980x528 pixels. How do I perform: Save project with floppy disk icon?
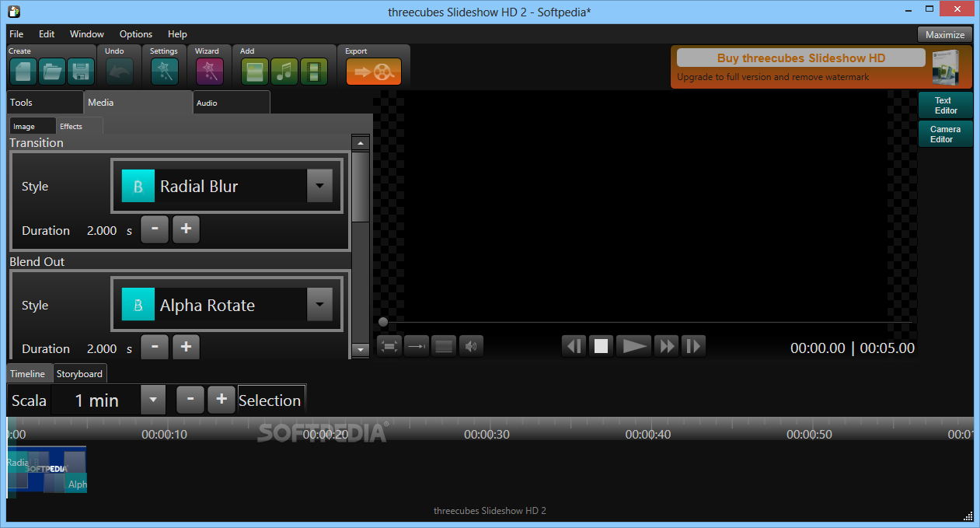[x=81, y=72]
